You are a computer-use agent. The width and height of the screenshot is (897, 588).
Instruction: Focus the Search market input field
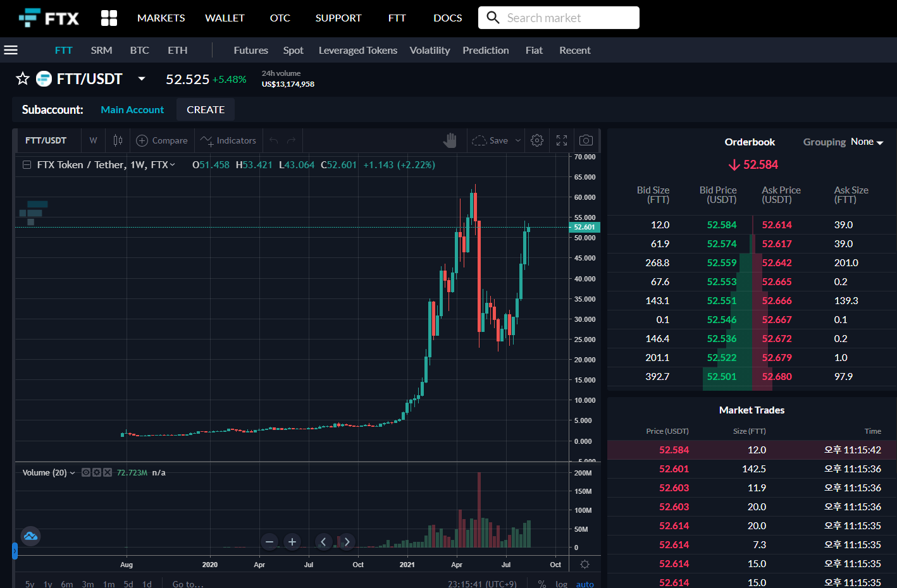559,18
